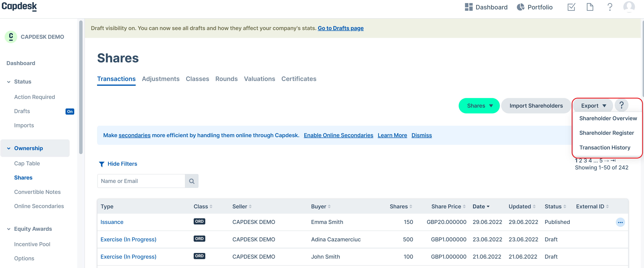This screenshot has width=644, height=268.
Task: Open the help question mark in header
Action: point(610,7)
